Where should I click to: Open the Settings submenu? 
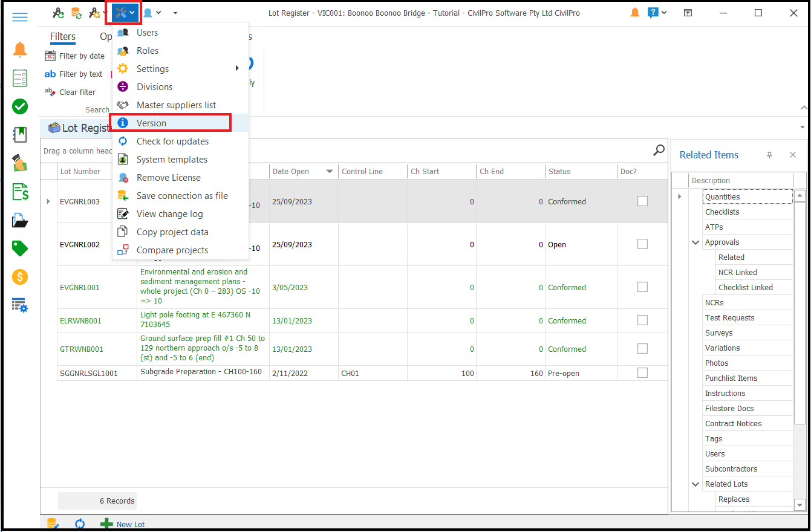[x=180, y=69]
